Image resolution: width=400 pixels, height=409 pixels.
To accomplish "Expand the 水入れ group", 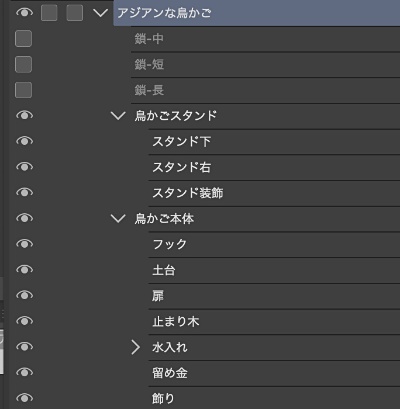I will tap(136, 347).
